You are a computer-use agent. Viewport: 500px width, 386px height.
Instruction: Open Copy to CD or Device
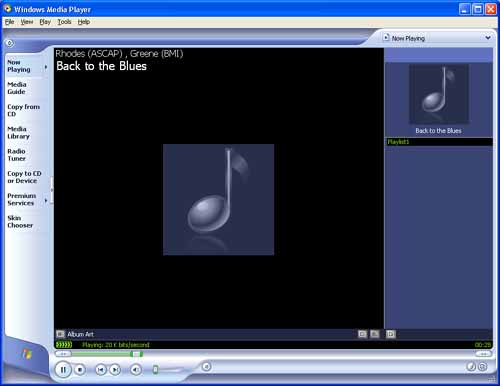[x=24, y=177]
